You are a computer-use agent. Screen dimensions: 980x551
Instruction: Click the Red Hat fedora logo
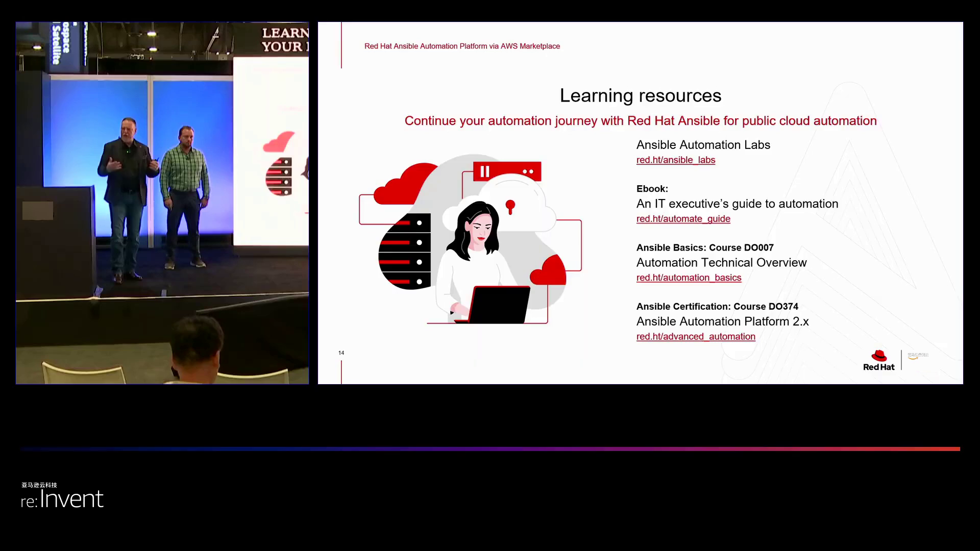point(878,356)
